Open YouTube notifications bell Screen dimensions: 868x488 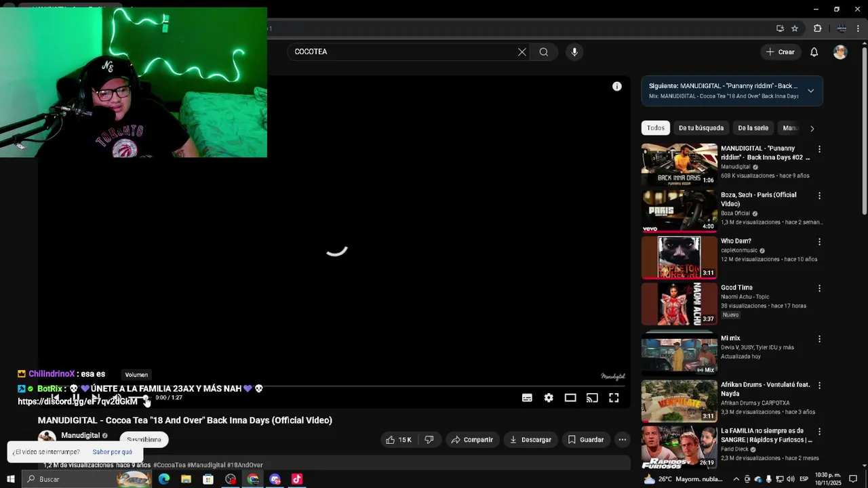click(814, 52)
